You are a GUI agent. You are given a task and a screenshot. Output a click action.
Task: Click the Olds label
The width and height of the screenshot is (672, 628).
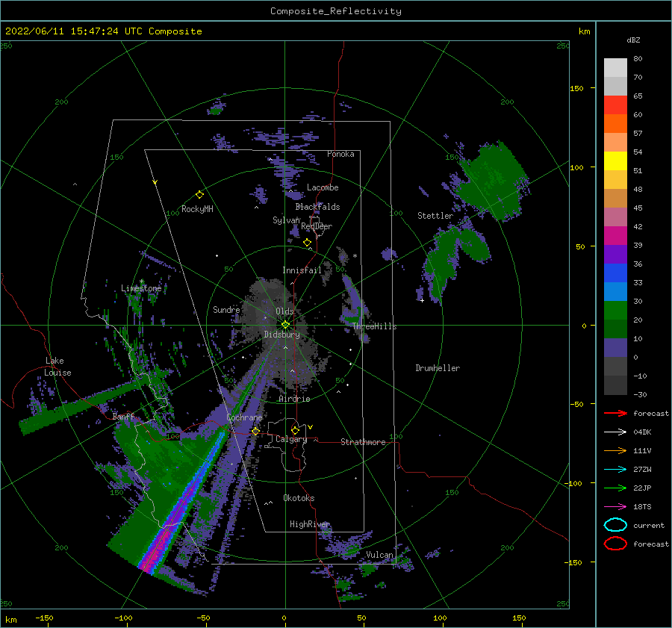284,311
